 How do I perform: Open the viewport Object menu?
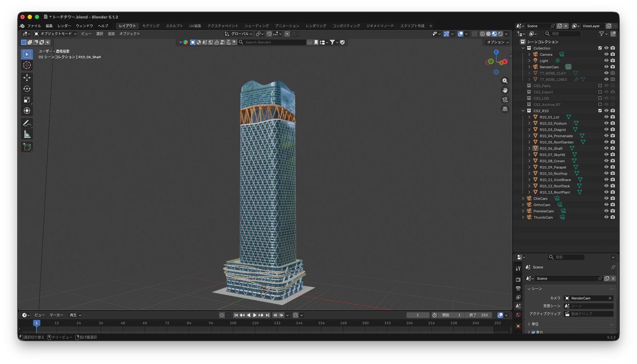(130, 34)
